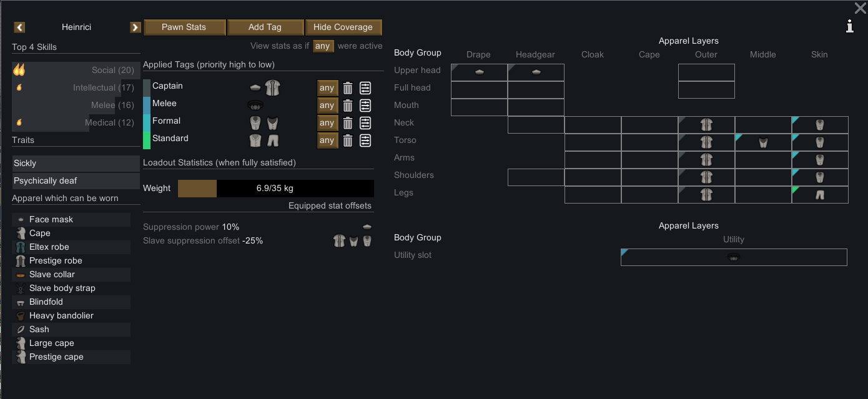Click the Slave suppression offset -25% stat

point(203,240)
